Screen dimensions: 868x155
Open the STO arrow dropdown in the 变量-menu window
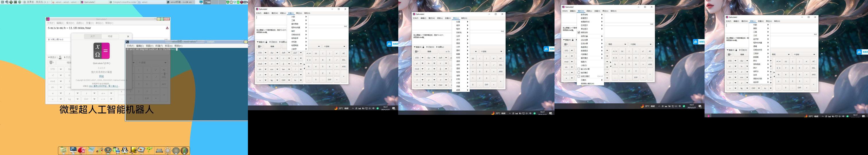tap(265, 53)
